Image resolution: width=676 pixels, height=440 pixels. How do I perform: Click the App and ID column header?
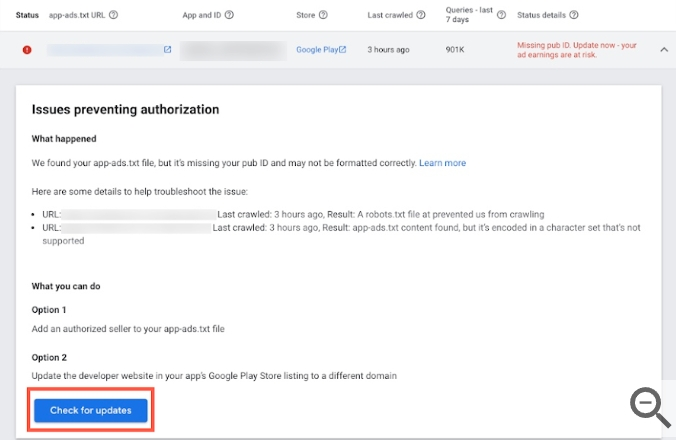pos(201,15)
